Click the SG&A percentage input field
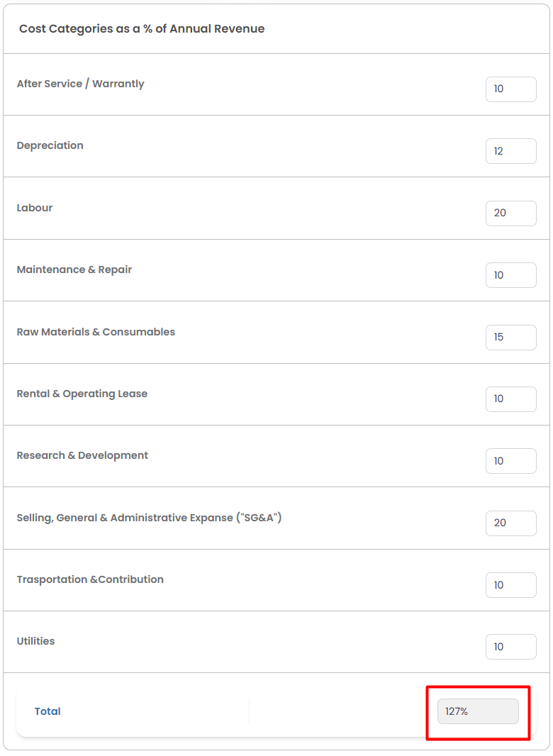 [x=510, y=523]
